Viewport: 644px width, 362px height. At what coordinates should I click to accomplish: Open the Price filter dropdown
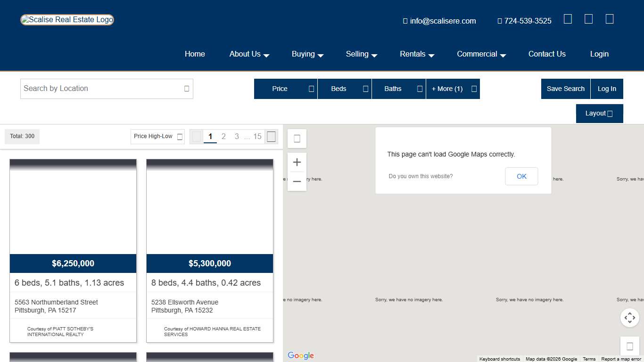click(285, 89)
